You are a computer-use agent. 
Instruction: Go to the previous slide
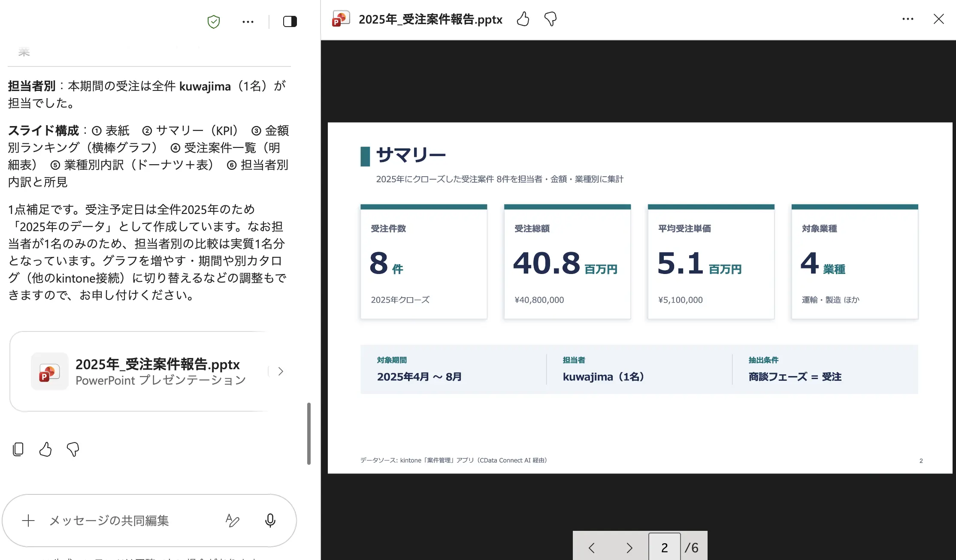(592, 548)
